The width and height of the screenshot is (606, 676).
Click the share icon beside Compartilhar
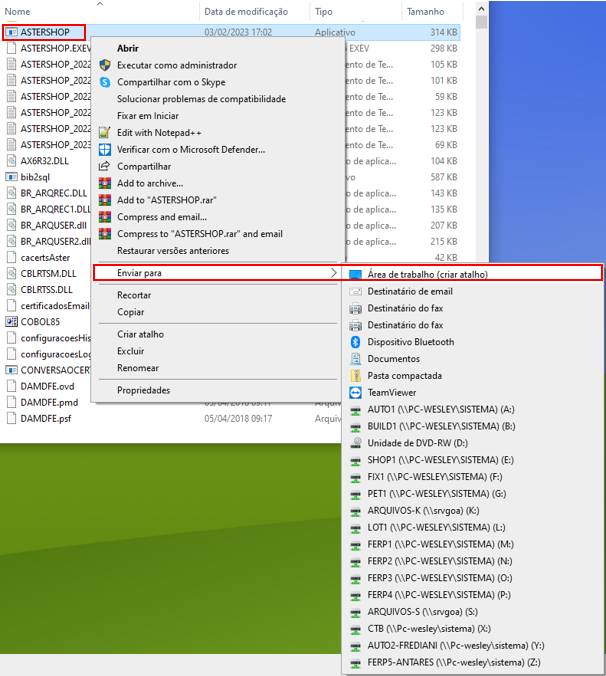[x=105, y=166]
